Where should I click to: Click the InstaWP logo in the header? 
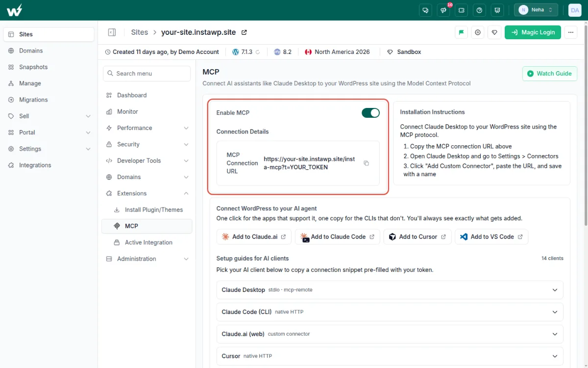point(15,10)
